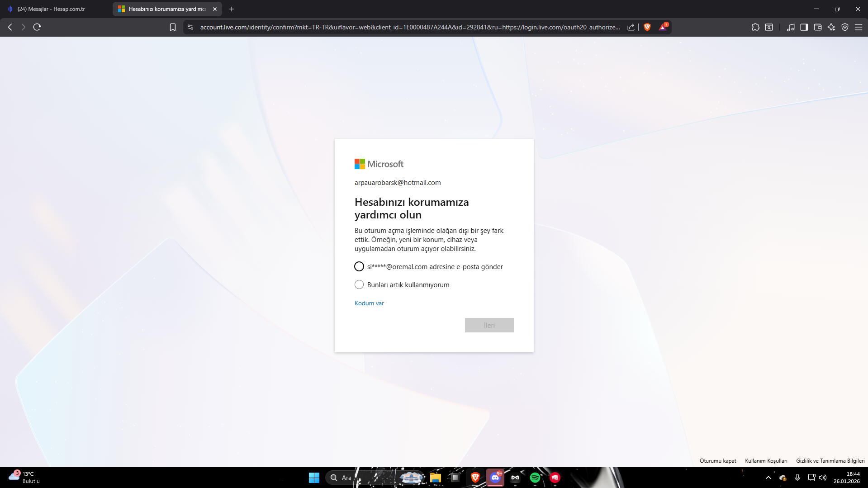Open the media playlist music note icon

pyautogui.click(x=791, y=27)
